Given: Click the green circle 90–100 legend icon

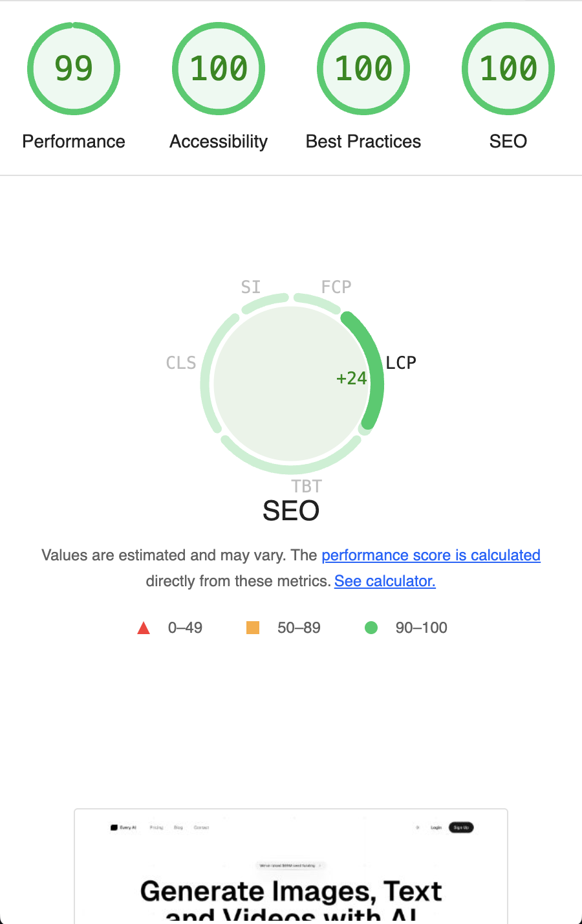Looking at the screenshot, I should point(371,628).
